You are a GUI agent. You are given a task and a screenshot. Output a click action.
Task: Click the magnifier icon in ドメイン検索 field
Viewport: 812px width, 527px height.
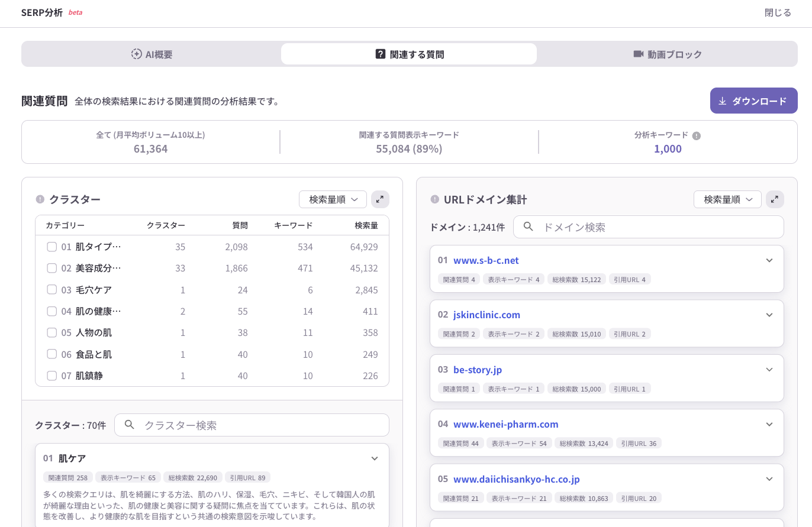(529, 227)
